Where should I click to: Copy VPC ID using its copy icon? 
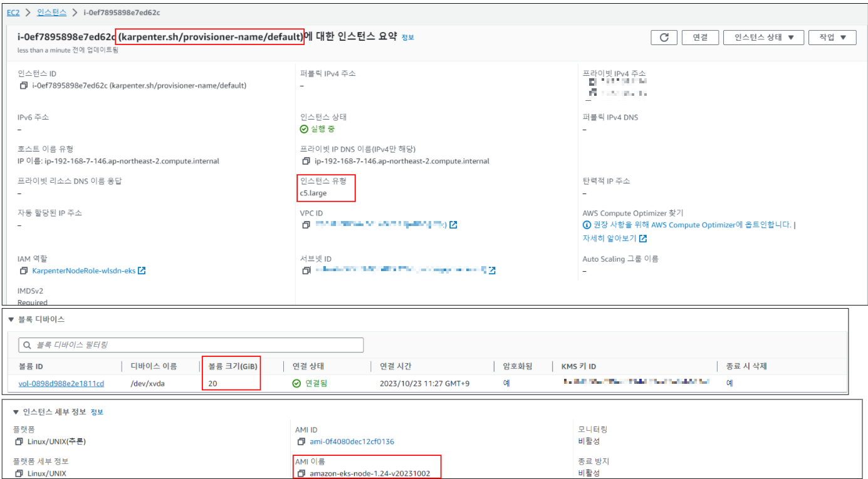click(x=306, y=225)
